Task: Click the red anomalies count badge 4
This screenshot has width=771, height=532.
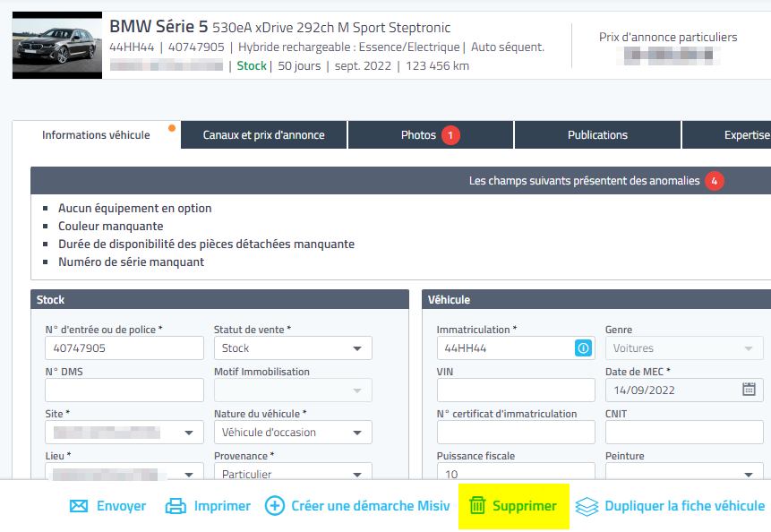Action: click(714, 181)
